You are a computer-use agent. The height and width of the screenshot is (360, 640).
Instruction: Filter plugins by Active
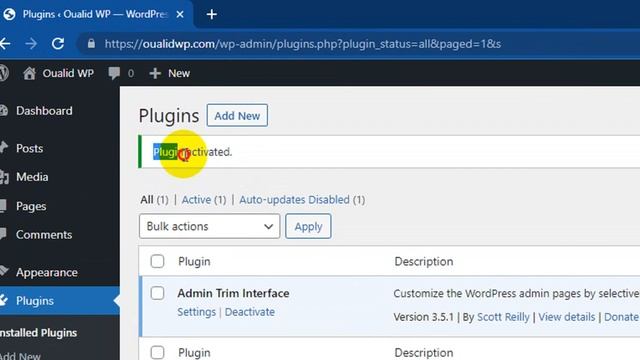coord(196,200)
